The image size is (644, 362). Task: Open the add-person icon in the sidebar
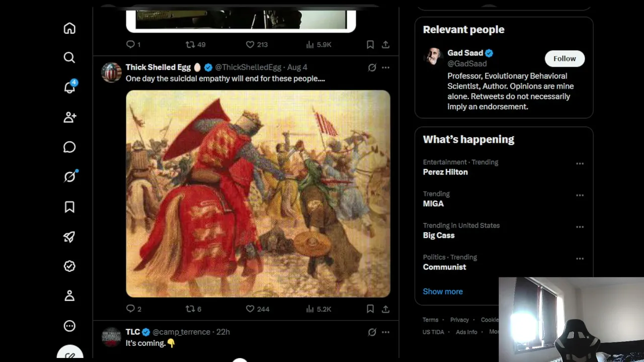point(69,117)
